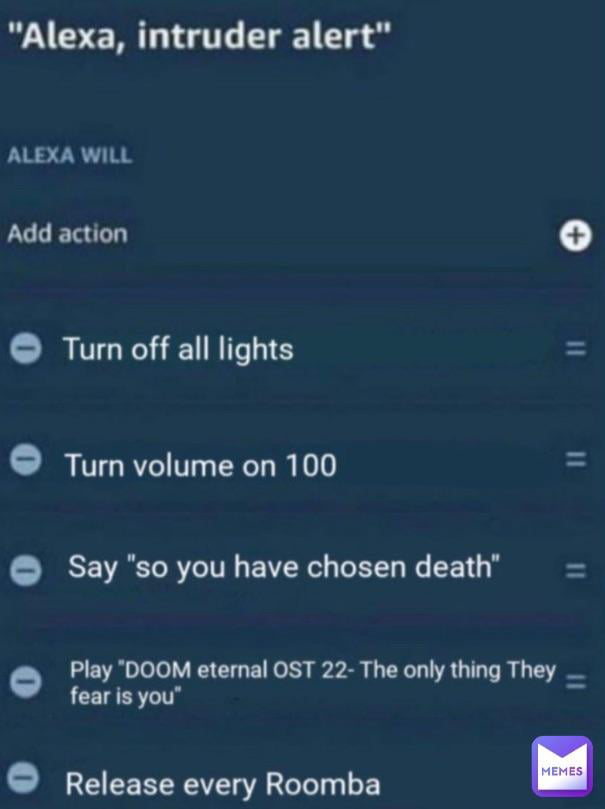Click the reorder handle for Turn volume on 100
This screenshot has width=605, height=809.
576,459
